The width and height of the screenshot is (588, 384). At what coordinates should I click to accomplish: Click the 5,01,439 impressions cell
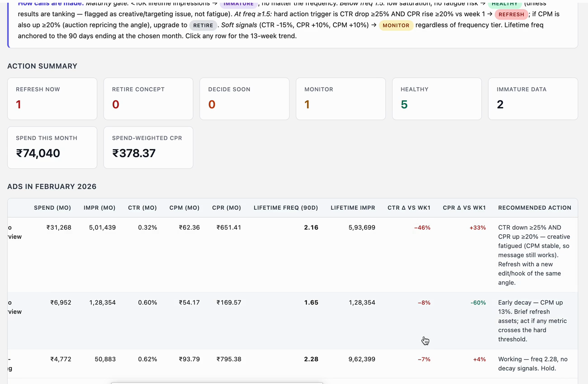102,227
